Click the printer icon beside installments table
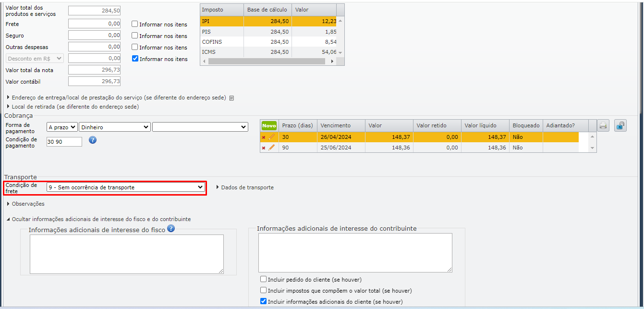Viewport: 644px width, 309px height. [604, 126]
